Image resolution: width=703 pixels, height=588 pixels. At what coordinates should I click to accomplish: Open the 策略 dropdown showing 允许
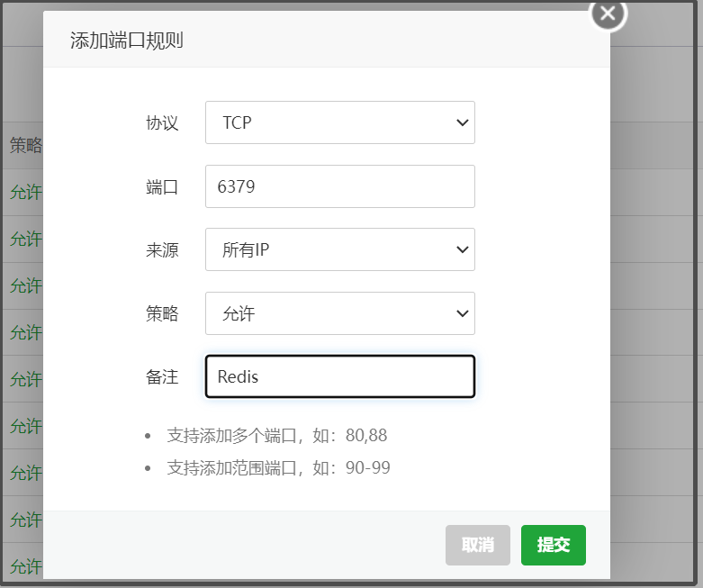point(339,313)
